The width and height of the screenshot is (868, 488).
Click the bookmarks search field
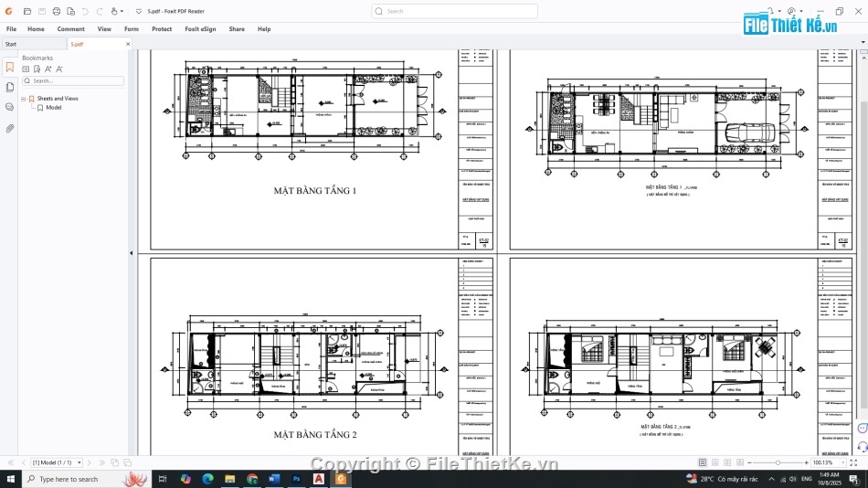click(75, 80)
